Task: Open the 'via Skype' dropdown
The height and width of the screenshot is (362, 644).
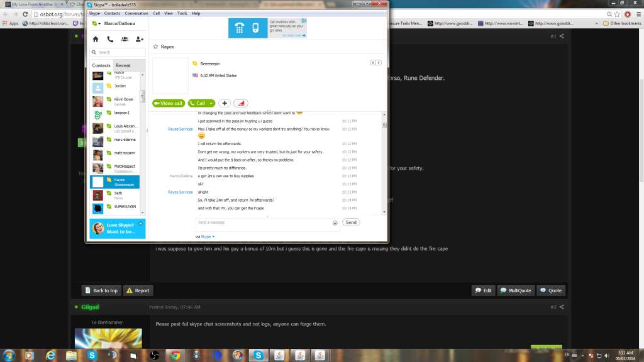Action: [x=207, y=236]
